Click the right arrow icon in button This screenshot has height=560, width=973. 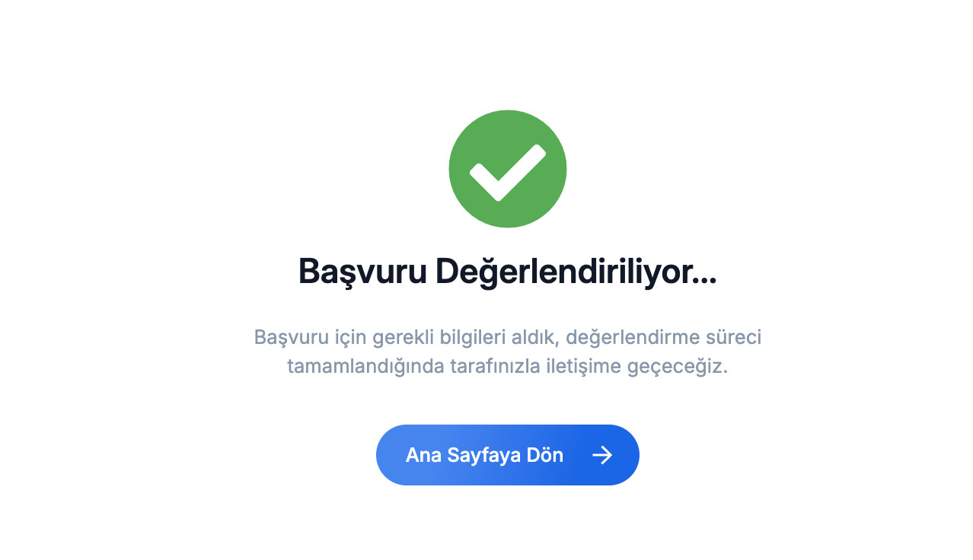pyautogui.click(x=602, y=455)
